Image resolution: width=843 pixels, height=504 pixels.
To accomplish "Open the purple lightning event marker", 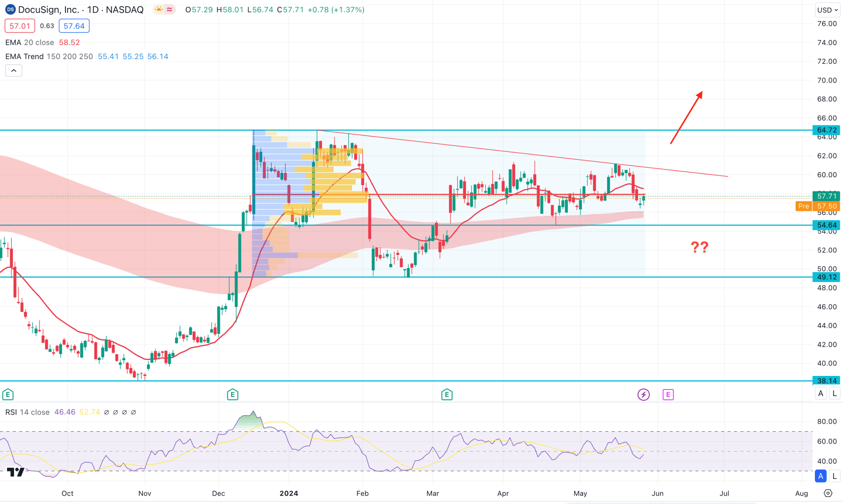I will [x=644, y=394].
